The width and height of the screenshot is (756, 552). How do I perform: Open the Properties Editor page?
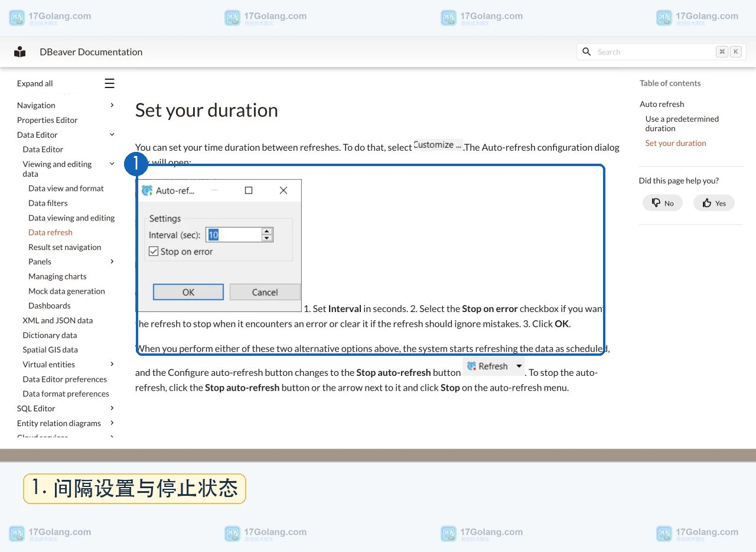click(47, 120)
